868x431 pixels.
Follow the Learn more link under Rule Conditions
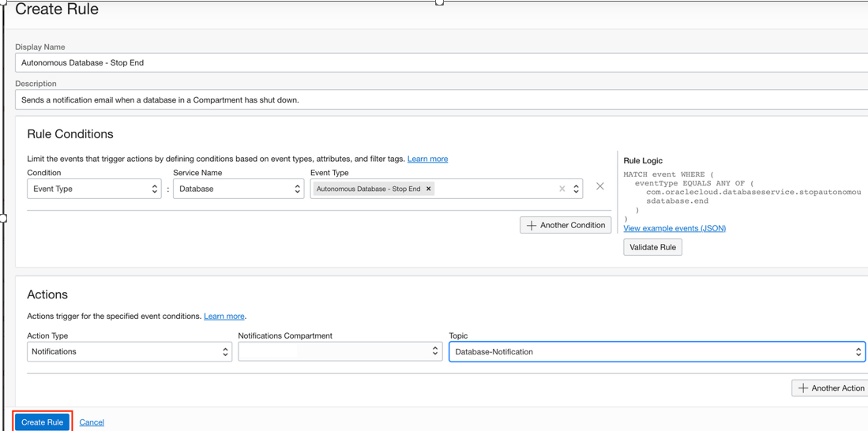tap(427, 159)
